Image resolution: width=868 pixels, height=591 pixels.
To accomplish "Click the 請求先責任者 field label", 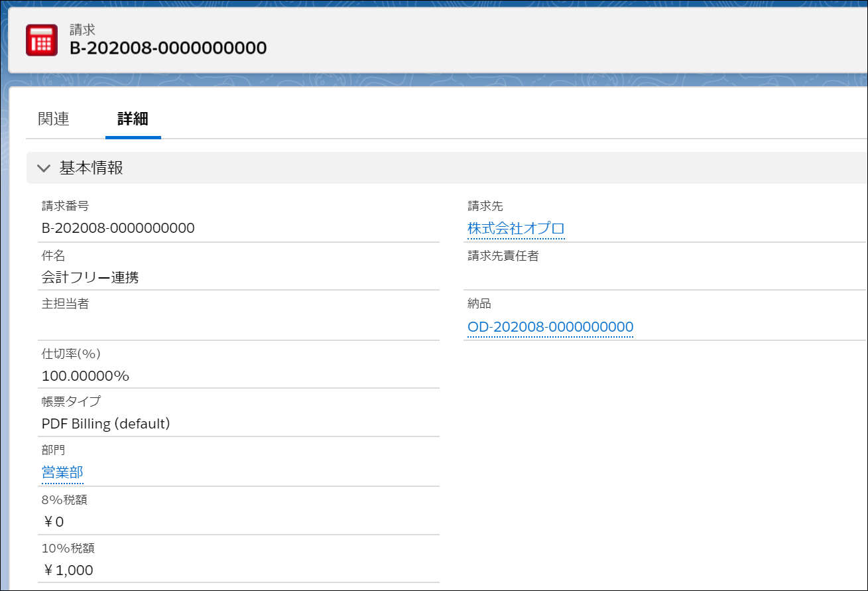I will 503,256.
